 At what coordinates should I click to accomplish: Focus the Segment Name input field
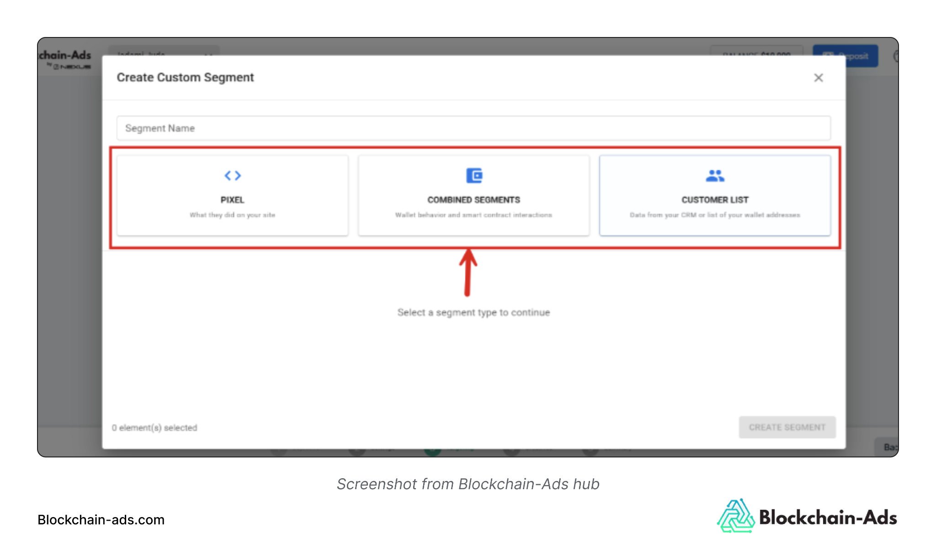[473, 128]
